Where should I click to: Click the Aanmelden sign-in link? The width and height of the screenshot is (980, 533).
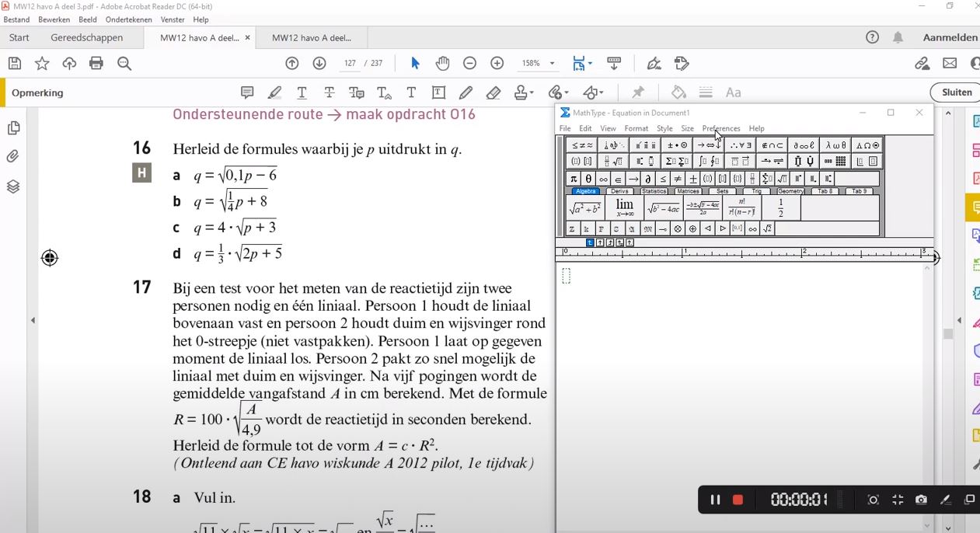pos(950,37)
